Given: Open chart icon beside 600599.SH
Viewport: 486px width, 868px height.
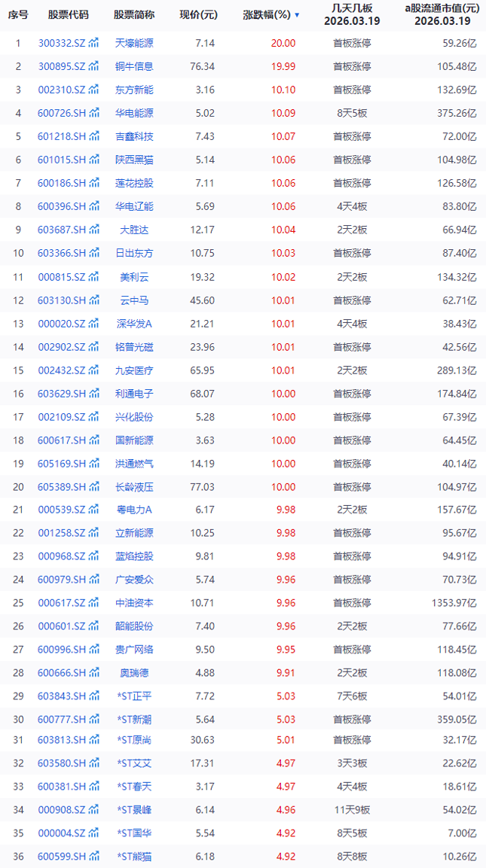Looking at the screenshot, I should pos(93,856).
